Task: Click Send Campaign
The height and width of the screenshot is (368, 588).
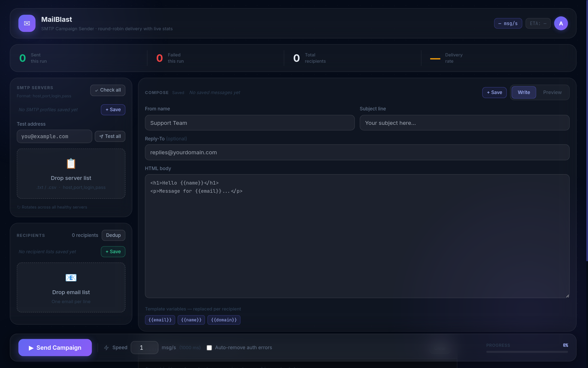Action: (x=55, y=348)
